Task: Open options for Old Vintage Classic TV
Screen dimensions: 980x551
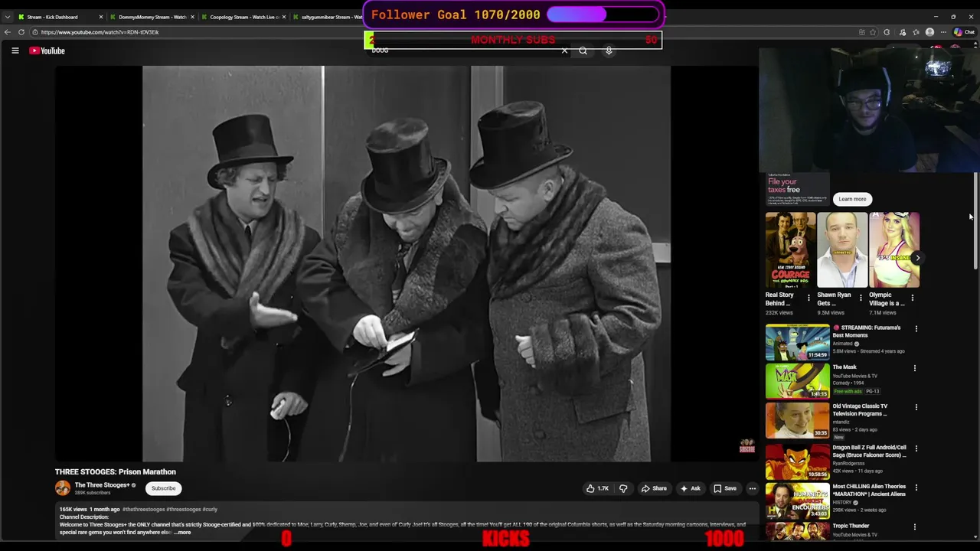Action: [916, 407]
